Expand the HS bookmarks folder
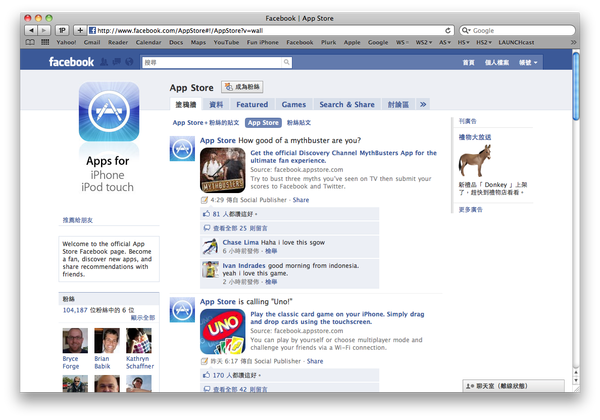 pos(463,42)
